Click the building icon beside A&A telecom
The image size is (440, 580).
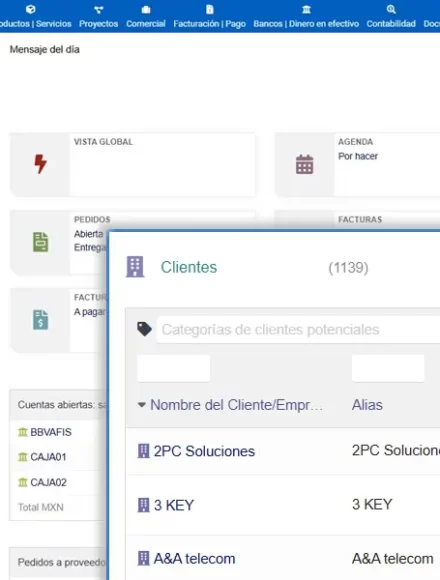(143, 558)
